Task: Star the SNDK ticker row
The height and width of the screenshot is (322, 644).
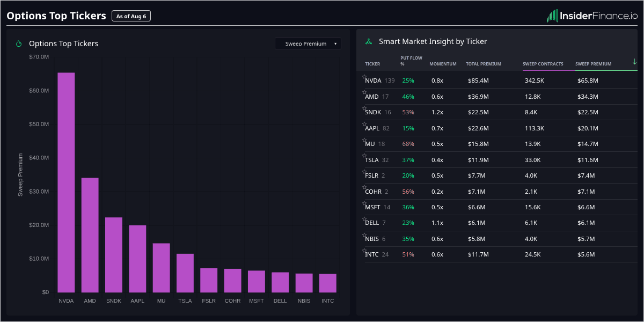Action: click(364, 108)
